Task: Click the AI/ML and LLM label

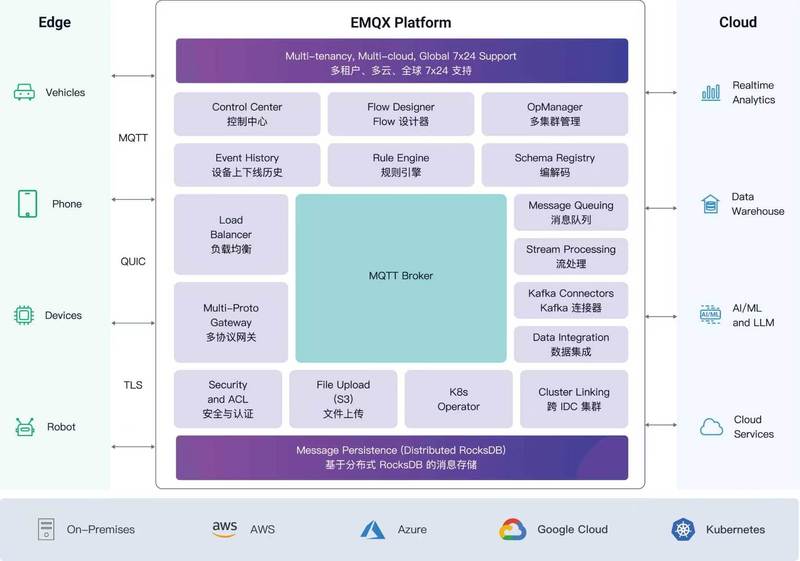Action: click(753, 315)
